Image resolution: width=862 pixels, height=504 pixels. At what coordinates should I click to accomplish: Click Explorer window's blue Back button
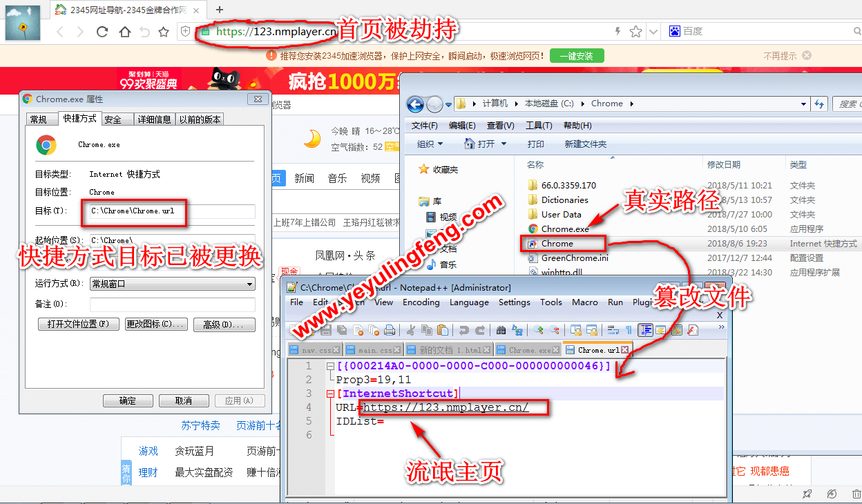click(x=415, y=104)
